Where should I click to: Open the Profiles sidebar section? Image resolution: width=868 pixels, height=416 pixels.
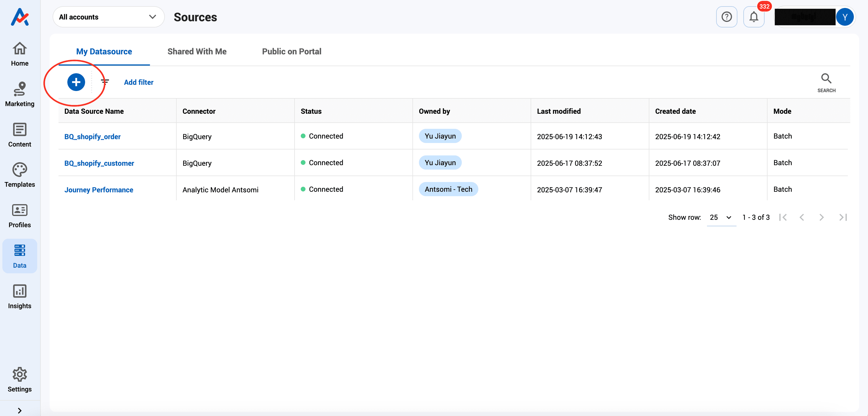[19, 216]
